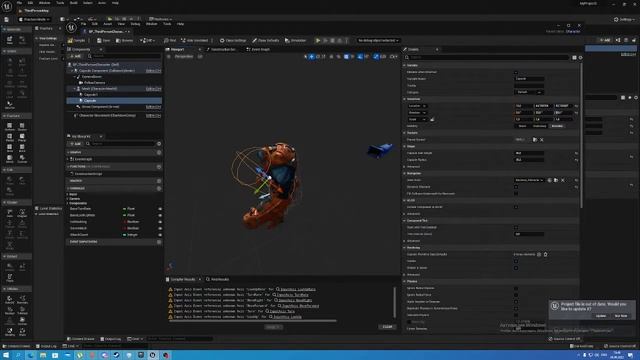The height and width of the screenshot is (360, 640).
Task: Open Class Settings
Action: point(233,40)
